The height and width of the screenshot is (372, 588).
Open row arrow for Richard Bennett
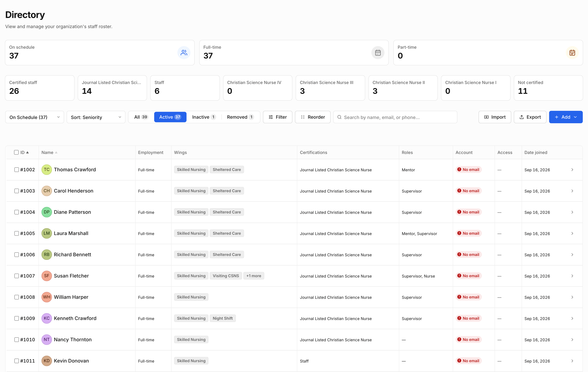[x=572, y=255]
